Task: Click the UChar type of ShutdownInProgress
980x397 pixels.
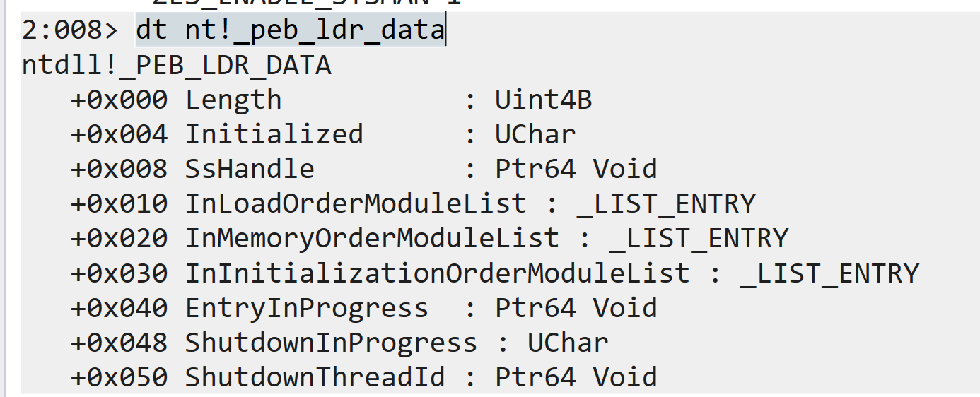Action: click(568, 343)
